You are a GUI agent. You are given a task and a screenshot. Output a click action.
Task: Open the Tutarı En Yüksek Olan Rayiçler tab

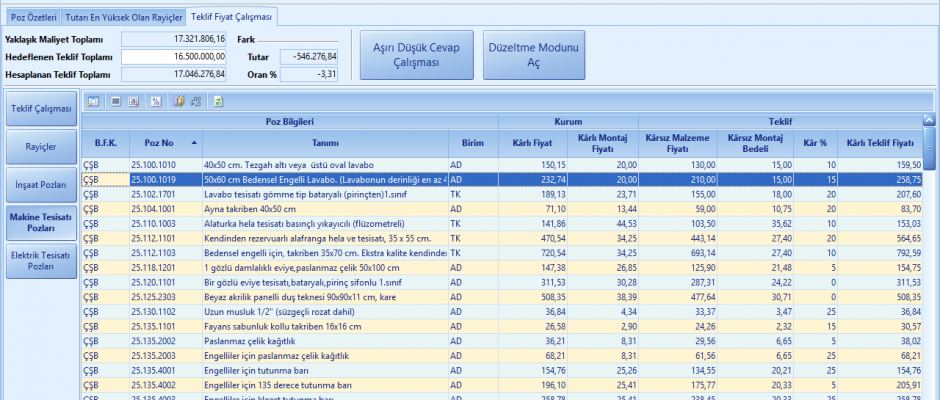pos(123,17)
